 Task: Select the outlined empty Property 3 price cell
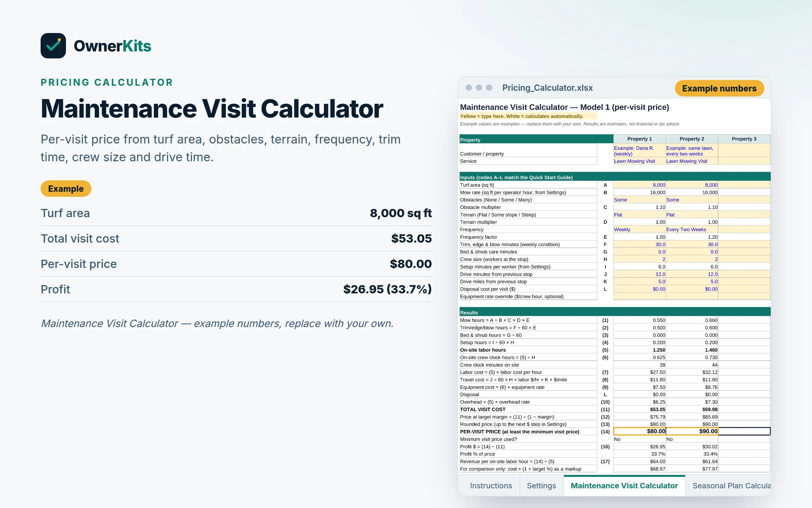point(744,431)
